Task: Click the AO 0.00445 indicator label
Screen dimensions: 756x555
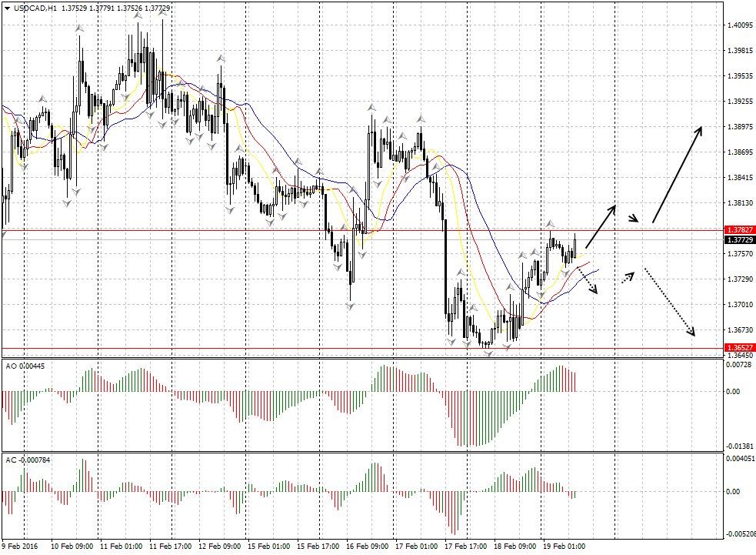Action: coord(25,366)
